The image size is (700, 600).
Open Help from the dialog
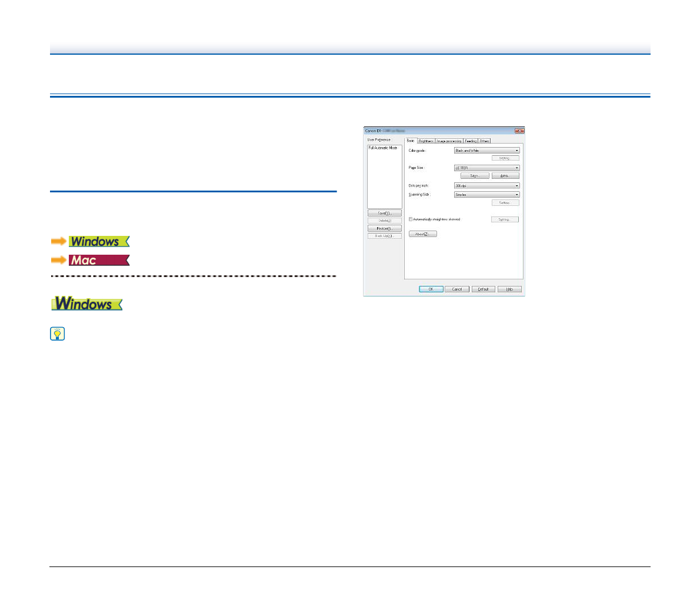click(509, 289)
